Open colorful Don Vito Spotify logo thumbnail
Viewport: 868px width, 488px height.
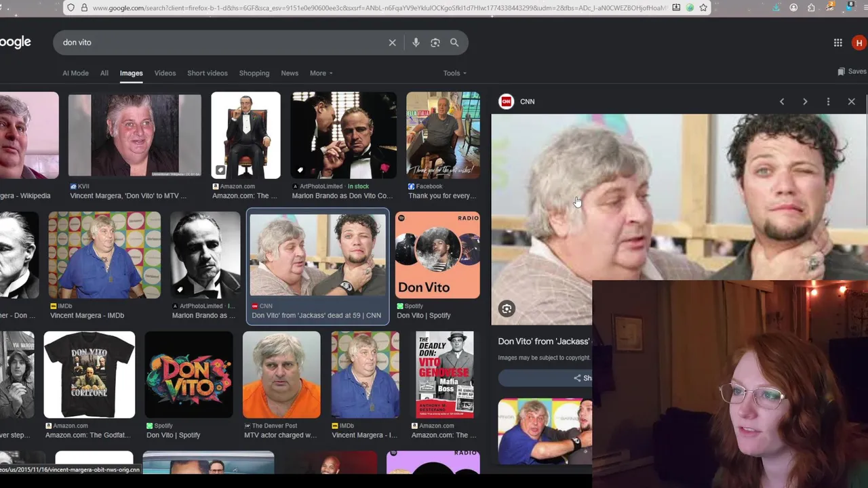point(189,375)
